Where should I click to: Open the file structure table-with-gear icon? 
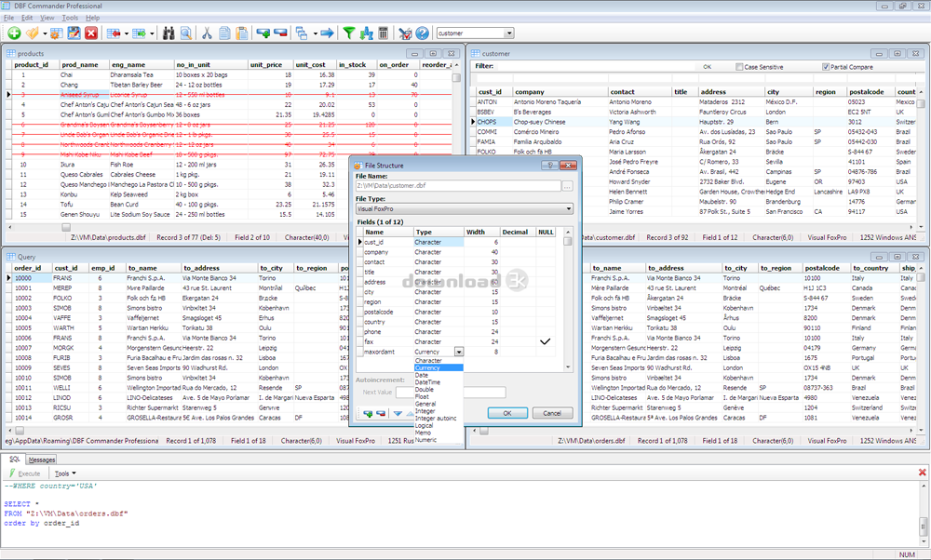coord(57,33)
